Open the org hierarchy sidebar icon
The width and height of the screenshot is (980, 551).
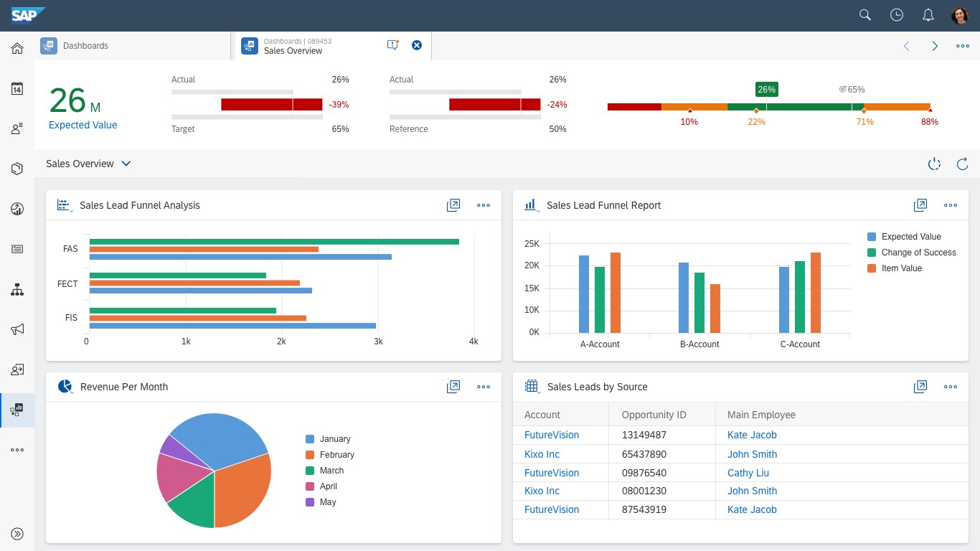tap(17, 290)
